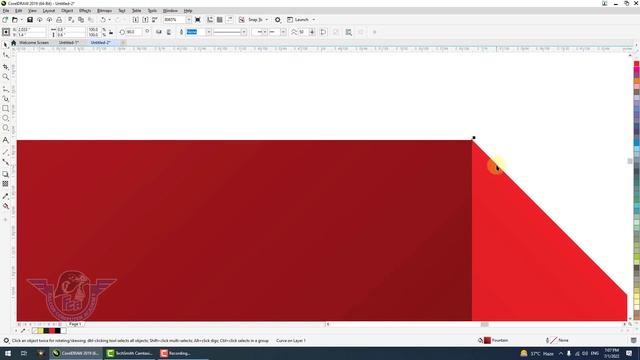Select the Connector tool in the toolbox

(6, 162)
